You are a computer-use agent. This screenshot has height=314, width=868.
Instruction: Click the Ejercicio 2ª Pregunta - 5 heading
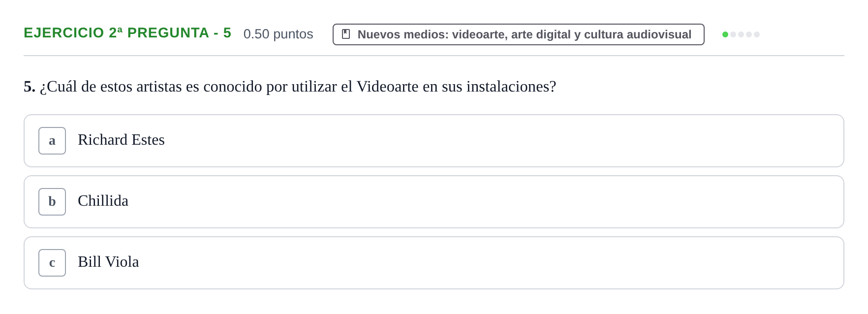[x=127, y=33]
